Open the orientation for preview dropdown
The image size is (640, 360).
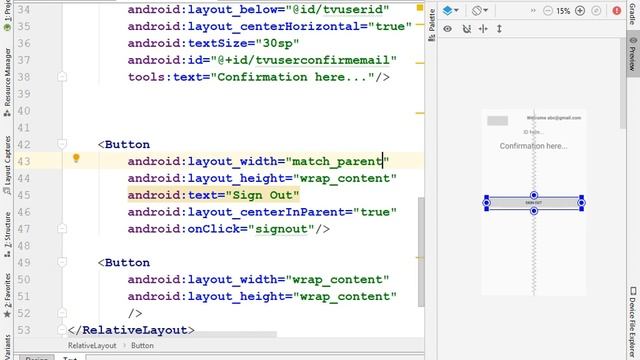[480, 11]
